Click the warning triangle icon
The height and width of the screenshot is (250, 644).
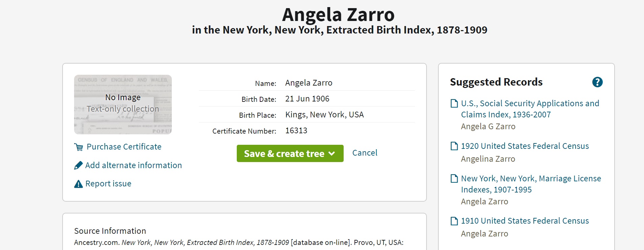[78, 184]
